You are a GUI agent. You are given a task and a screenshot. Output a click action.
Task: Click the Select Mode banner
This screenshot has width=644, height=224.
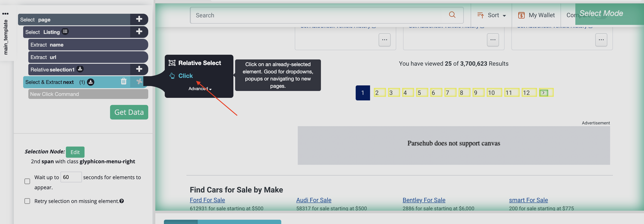(x=609, y=14)
